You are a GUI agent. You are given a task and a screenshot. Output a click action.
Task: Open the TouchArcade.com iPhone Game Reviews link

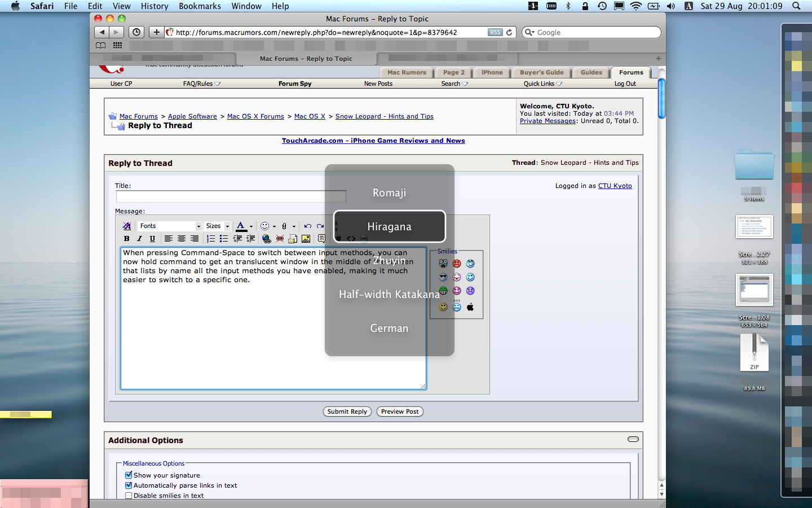pyautogui.click(x=373, y=141)
